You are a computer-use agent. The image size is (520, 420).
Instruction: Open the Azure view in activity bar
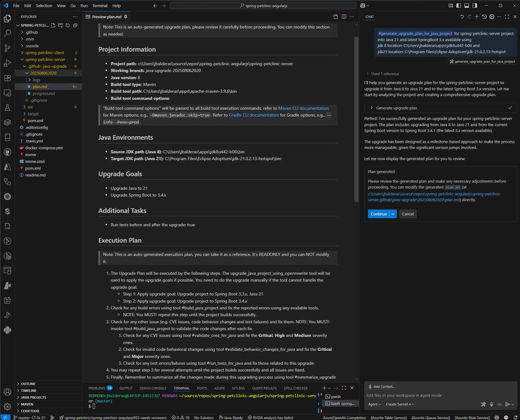(7, 167)
